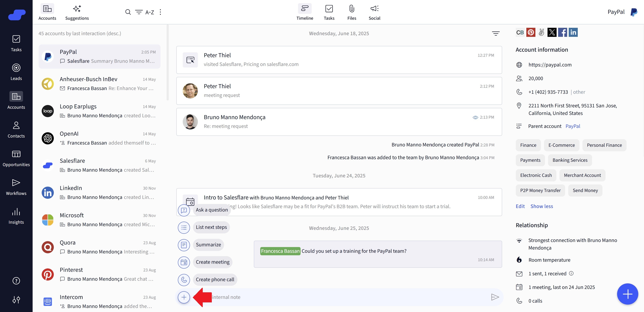Open the PayPal parent account link
This screenshot has width=644, height=312.
[x=573, y=126]
